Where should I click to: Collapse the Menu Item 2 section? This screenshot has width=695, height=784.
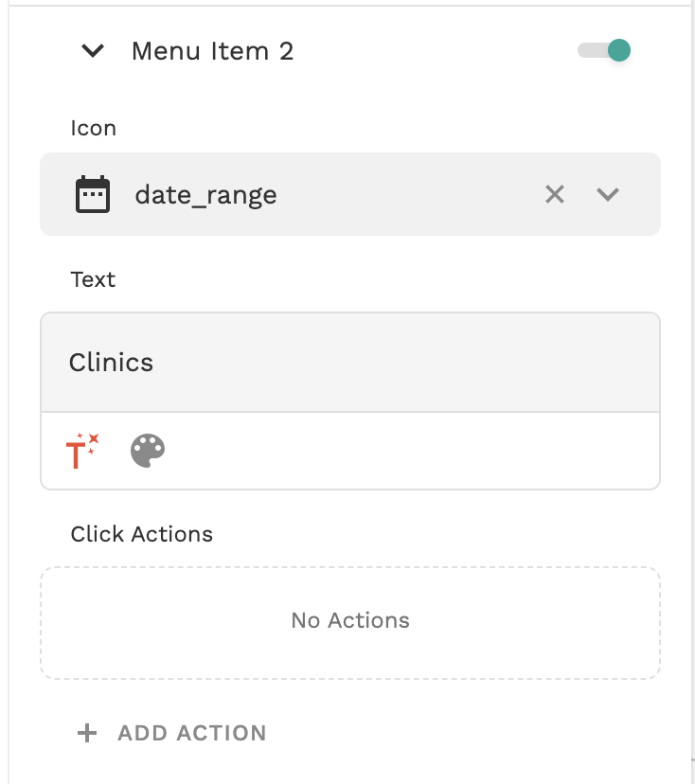coord(93,51)
